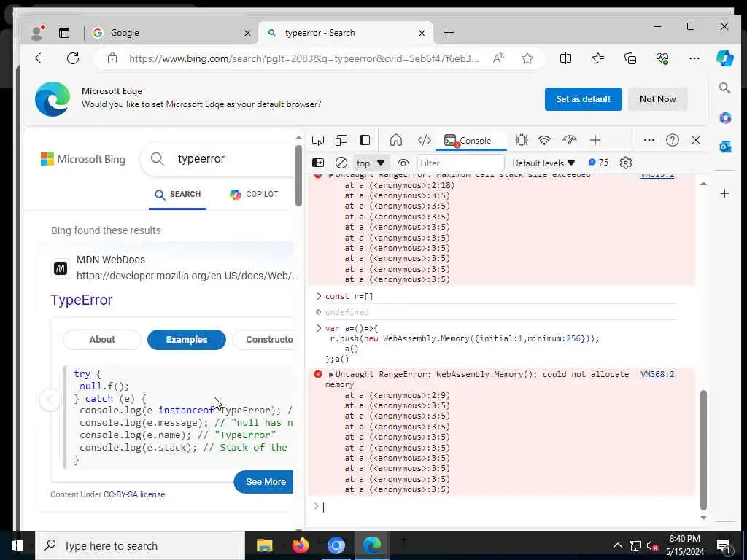
Task: Open sidebar Search icon
Action: [724, 88]
